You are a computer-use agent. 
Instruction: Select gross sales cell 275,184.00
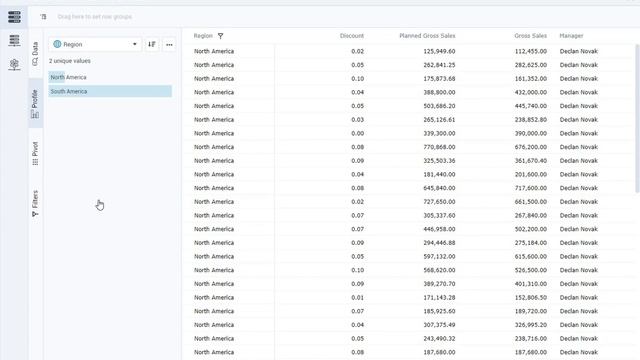531,243
